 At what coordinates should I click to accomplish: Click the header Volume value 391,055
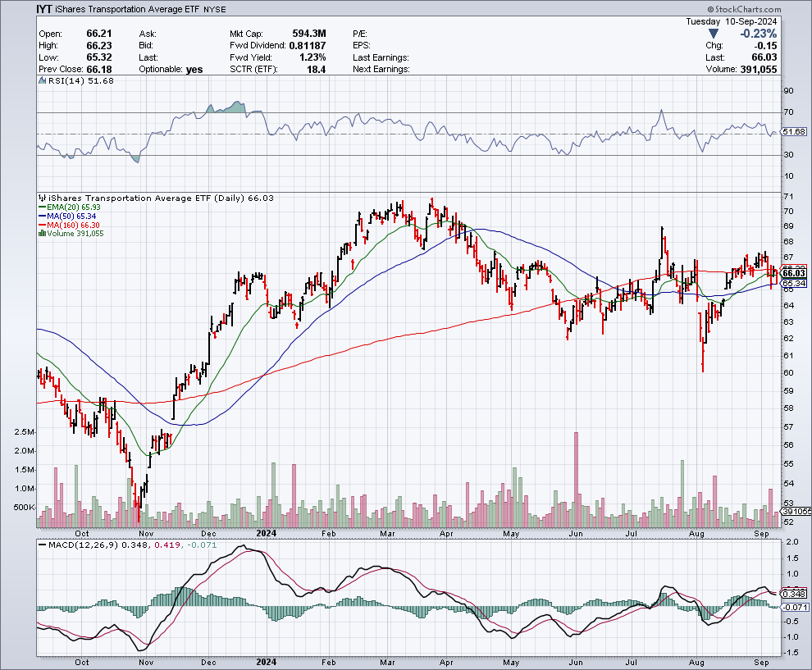point(758,70)
